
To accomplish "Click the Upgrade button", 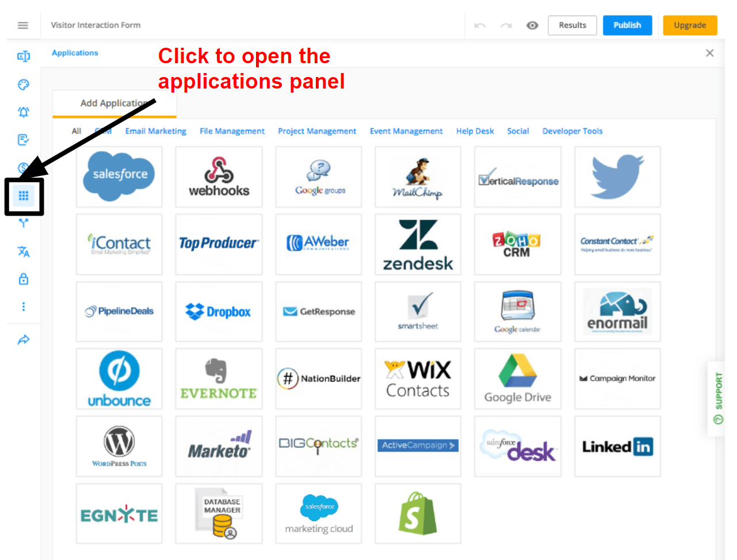I will (690, 25).
